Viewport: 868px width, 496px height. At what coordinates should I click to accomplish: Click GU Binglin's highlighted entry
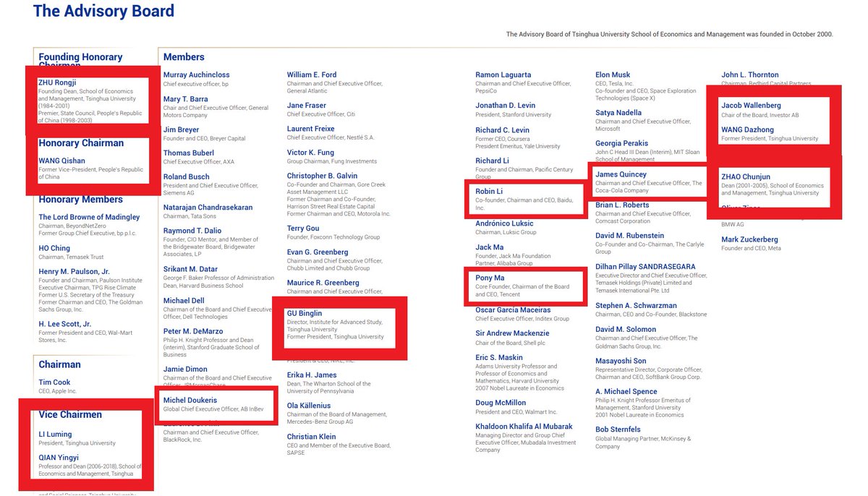305,313
